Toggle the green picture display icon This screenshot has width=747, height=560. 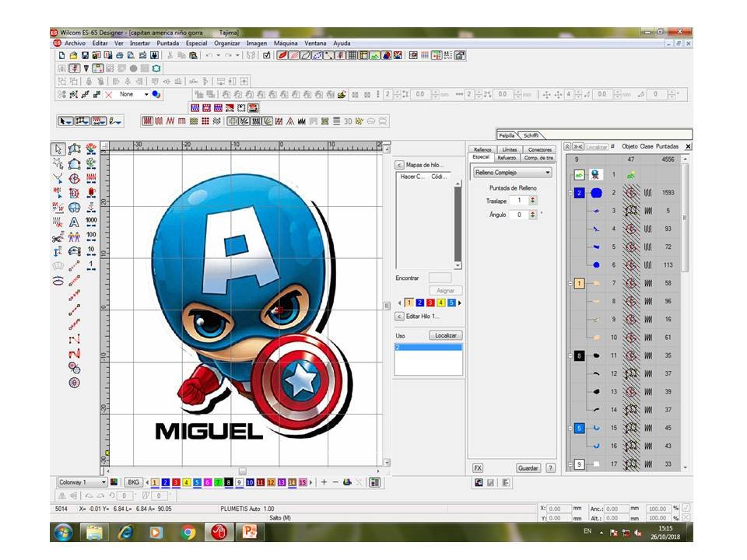pos(375,56)
